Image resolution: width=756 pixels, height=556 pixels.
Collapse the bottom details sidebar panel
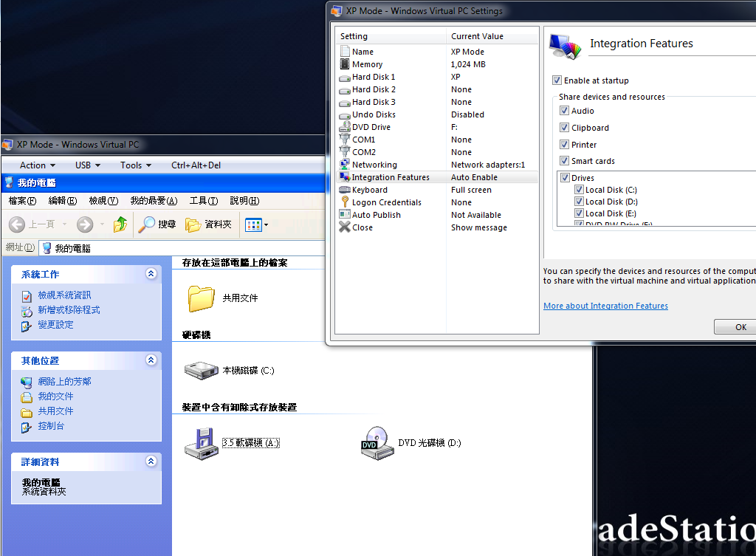[151, 461]
